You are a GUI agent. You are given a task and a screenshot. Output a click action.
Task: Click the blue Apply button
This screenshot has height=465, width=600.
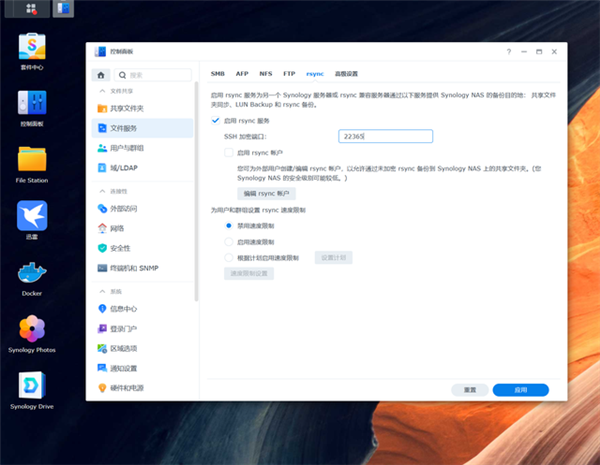(x=520, y=390)
